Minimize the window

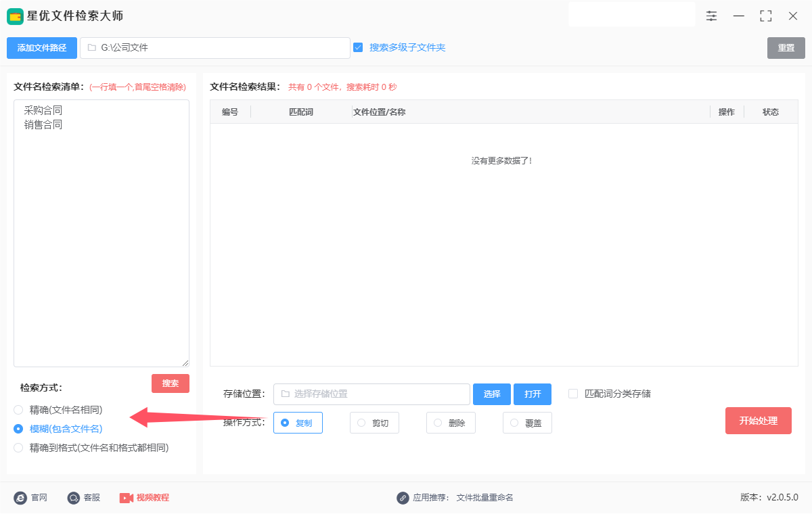click(x=739, y=16)
